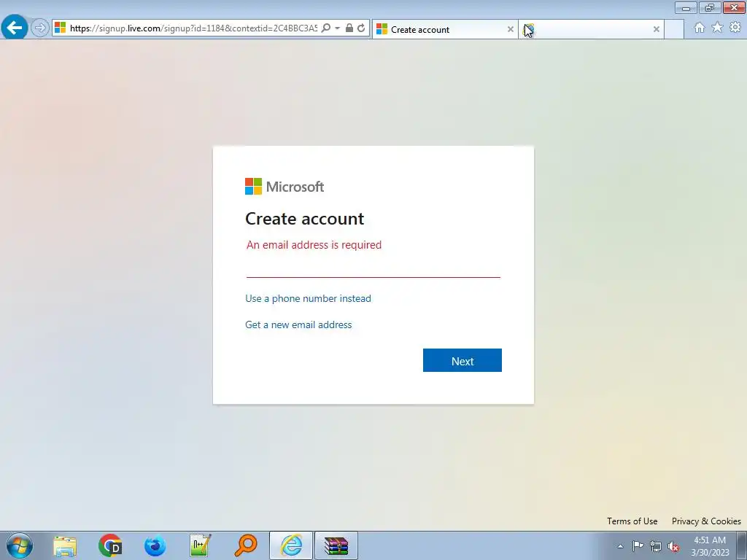Open the browser Home icon
This screenshot has width=747, height=560.
point(699,28)
